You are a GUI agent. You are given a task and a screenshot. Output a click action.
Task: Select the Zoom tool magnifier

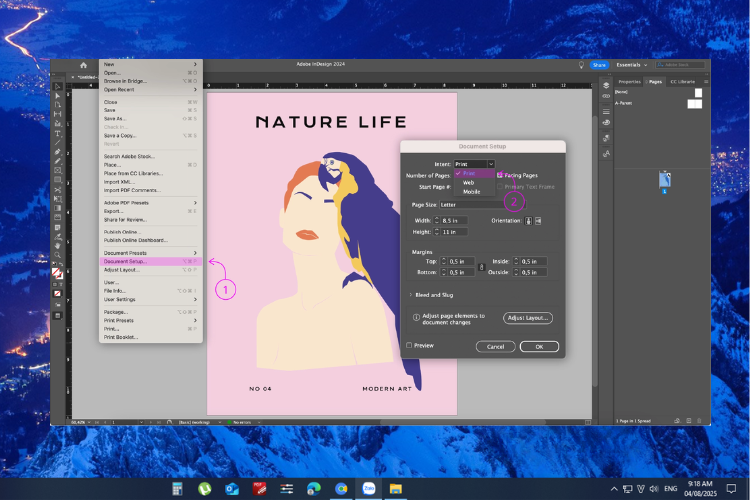(57, 255)
